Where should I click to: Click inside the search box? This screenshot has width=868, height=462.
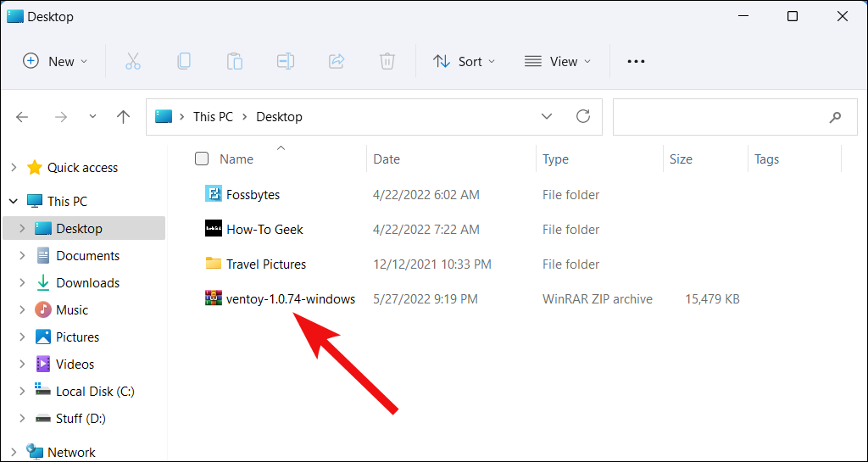click(719, 117)
